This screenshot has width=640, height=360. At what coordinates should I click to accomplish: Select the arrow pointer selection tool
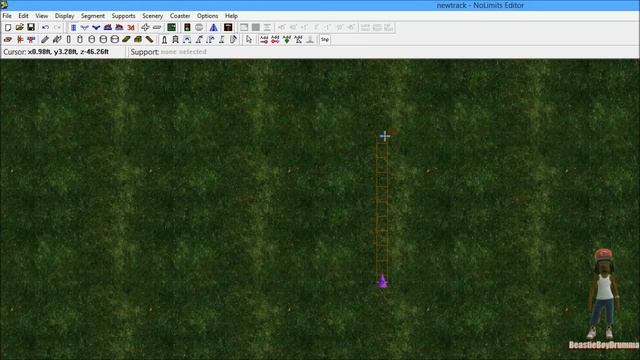[249, 40]
